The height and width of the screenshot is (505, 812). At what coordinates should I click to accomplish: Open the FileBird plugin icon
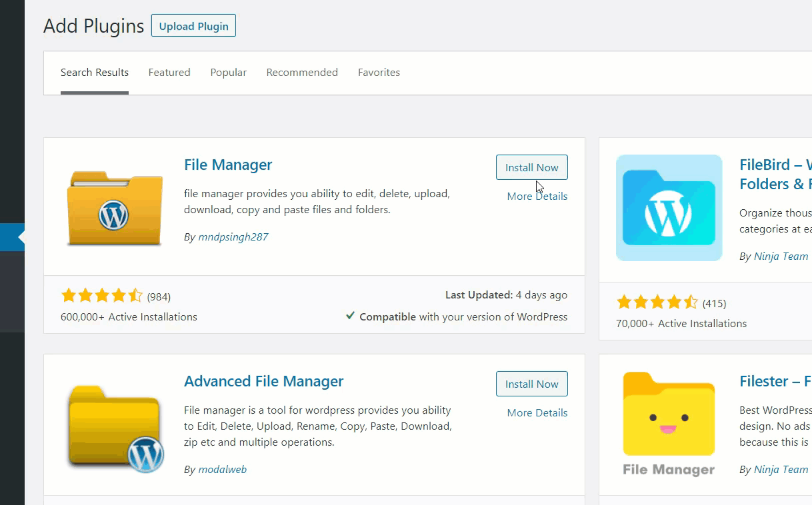click(x=669, y=208)
